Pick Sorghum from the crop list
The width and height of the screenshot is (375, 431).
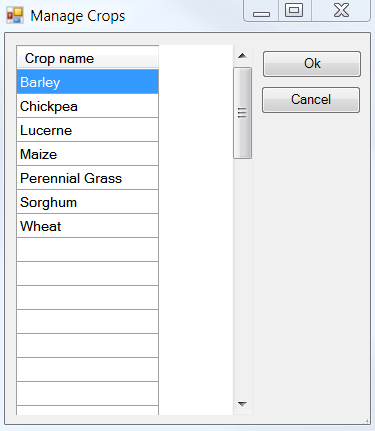pyautogui.click(x=88, y=202)
